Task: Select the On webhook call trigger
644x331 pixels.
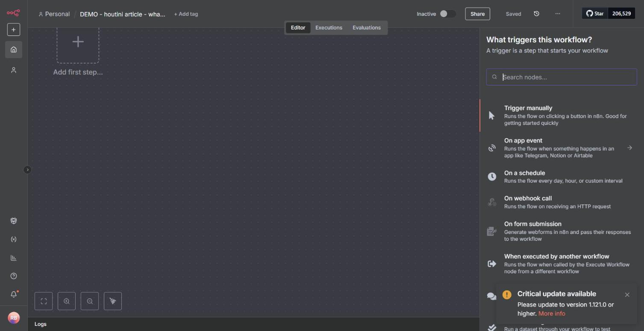Action: click(562, 202)
